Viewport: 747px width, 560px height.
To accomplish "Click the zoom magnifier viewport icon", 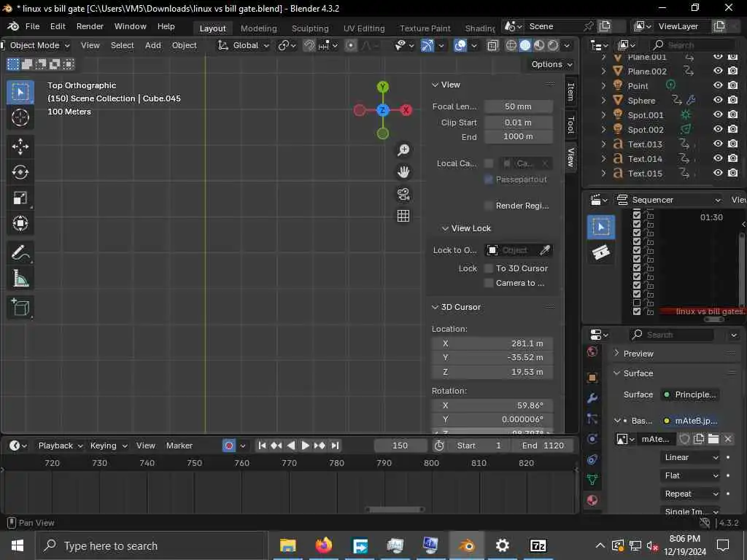I will coord(403,150).
